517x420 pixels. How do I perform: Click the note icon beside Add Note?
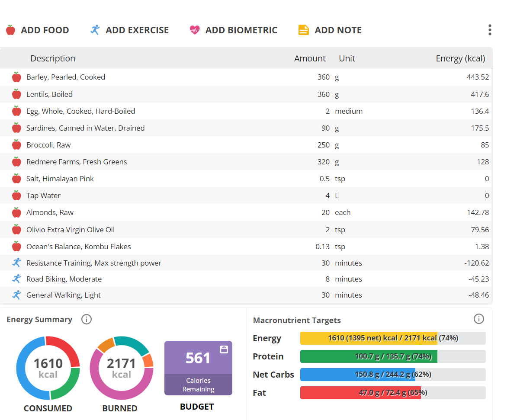tap(303, 30)
